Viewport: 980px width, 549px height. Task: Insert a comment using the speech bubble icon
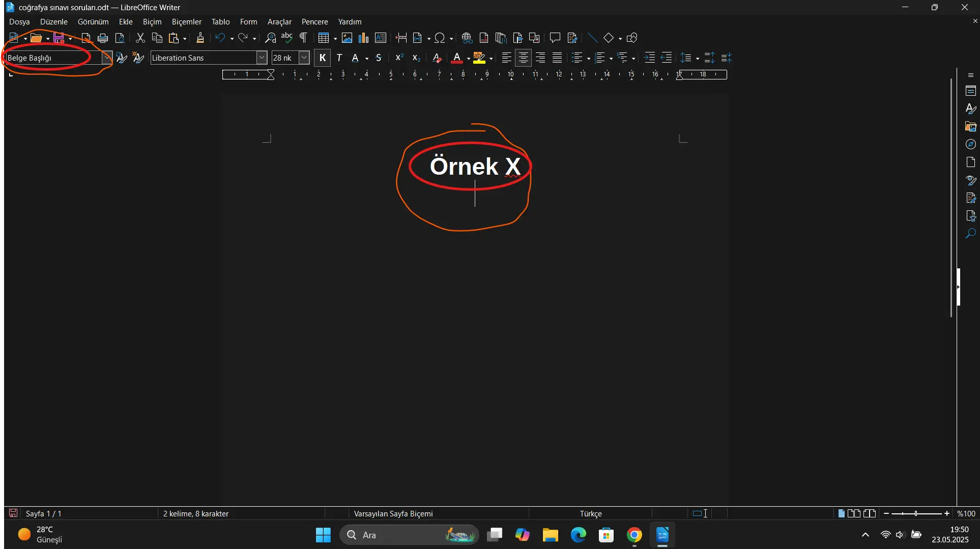click(x=555, y=38)
